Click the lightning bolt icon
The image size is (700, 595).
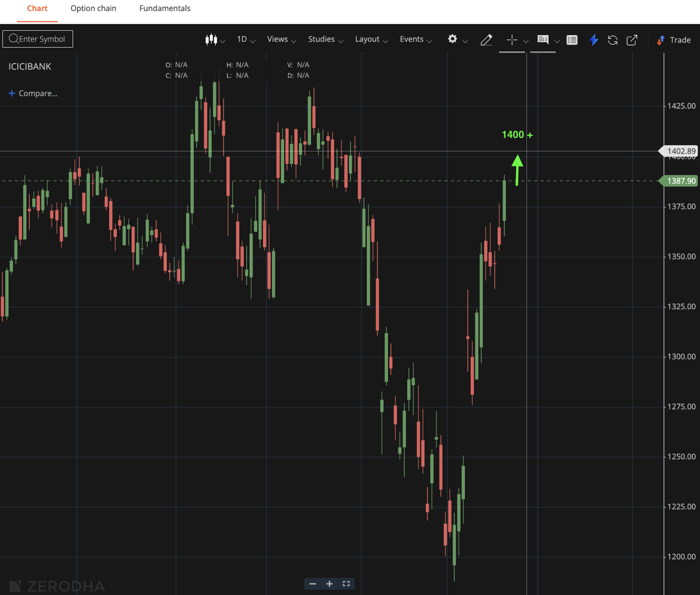(594, 40)
